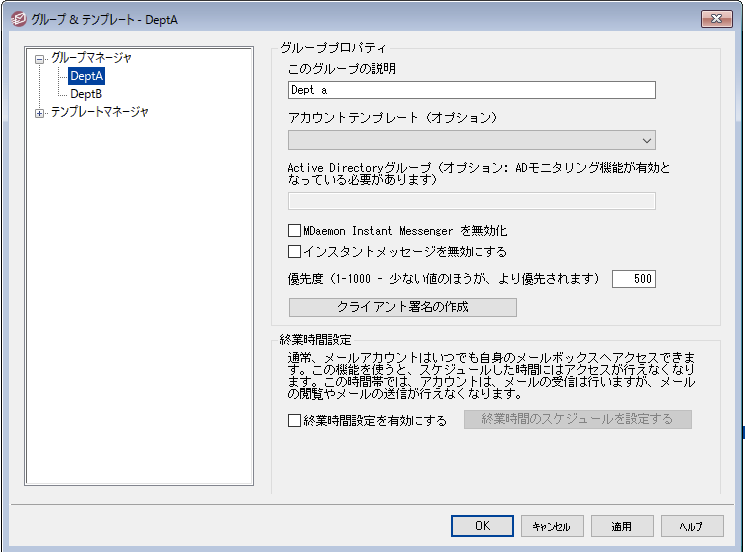This screenshot has height=552, width=745.
Task: Expand the テンプレートマネージャ tree node
Action: click(40, 113)
